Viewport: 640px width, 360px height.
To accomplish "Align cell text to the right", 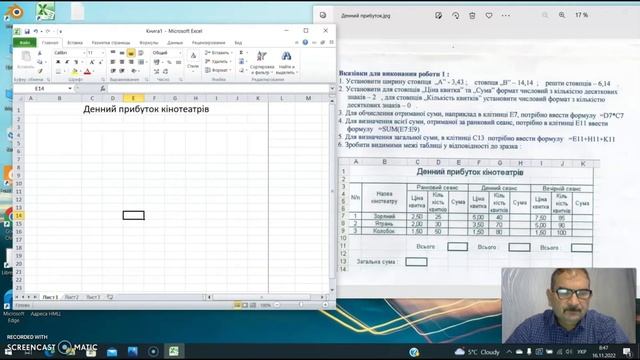I will [131, 62].
